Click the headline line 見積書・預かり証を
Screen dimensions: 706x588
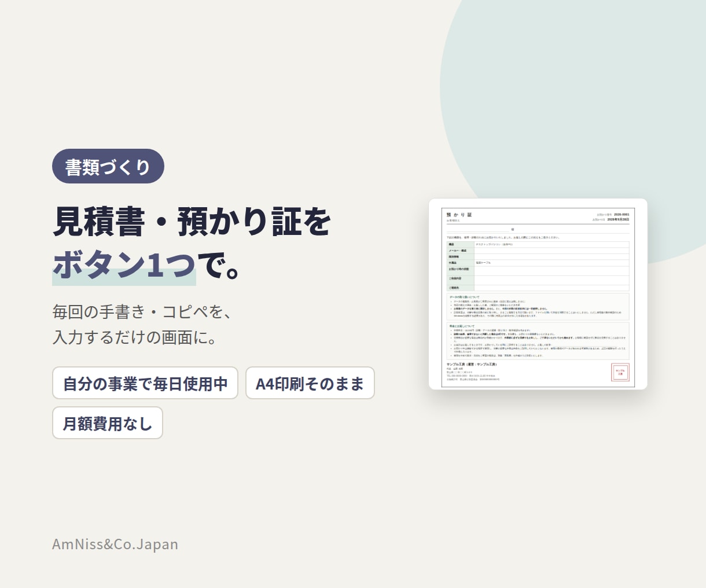(192, 222)
